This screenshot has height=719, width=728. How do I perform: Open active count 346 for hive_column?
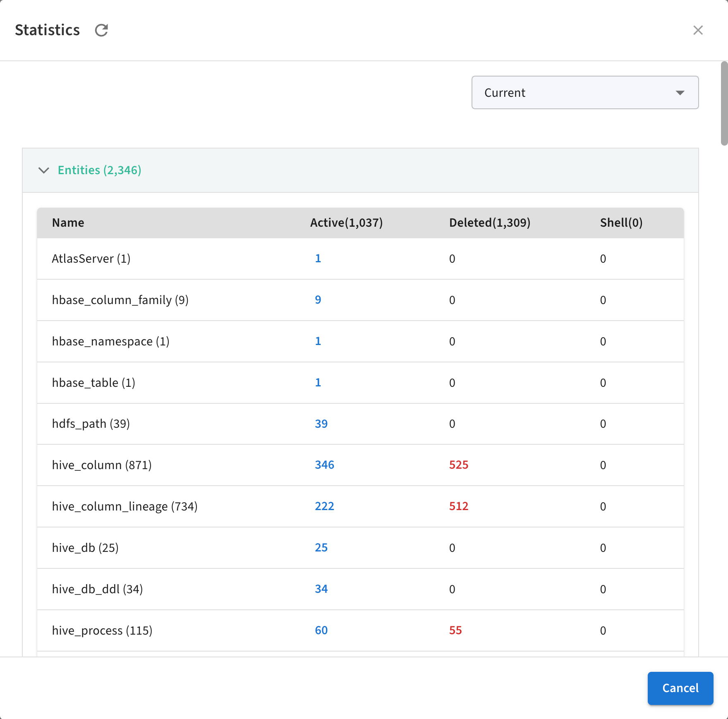point(324,465)
